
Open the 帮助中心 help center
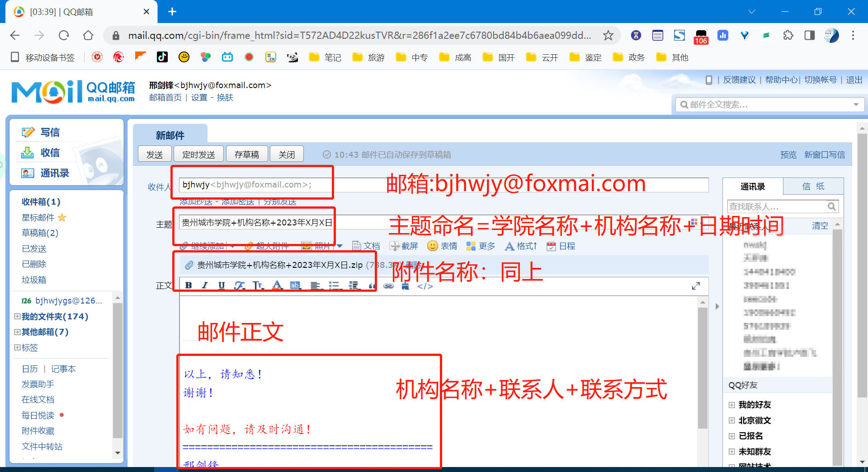point(781,80)
